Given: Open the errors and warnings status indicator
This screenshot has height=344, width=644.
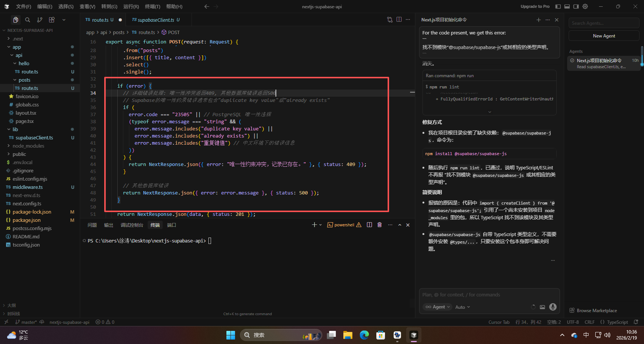Looking at the screenshot, I should pyautogui.click(x=105, y=322).
